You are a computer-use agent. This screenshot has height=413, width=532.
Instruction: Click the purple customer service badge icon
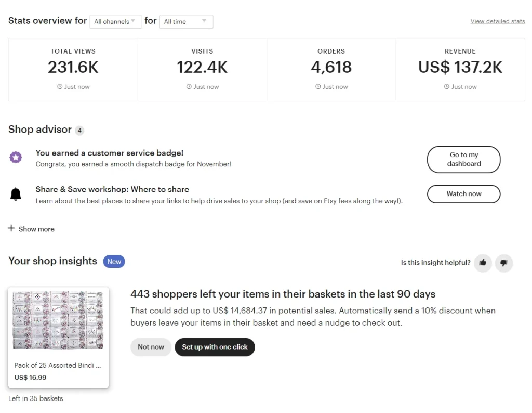tap(16, 158)
